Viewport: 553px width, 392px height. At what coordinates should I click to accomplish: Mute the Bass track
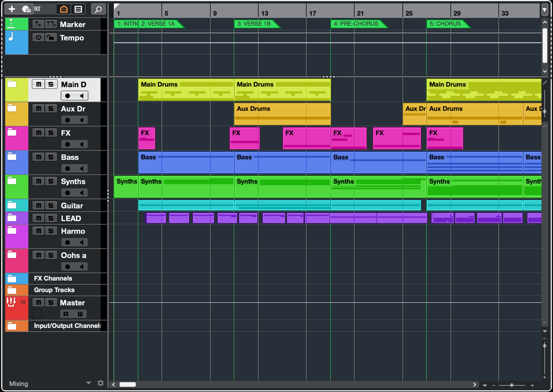[38, 157]
